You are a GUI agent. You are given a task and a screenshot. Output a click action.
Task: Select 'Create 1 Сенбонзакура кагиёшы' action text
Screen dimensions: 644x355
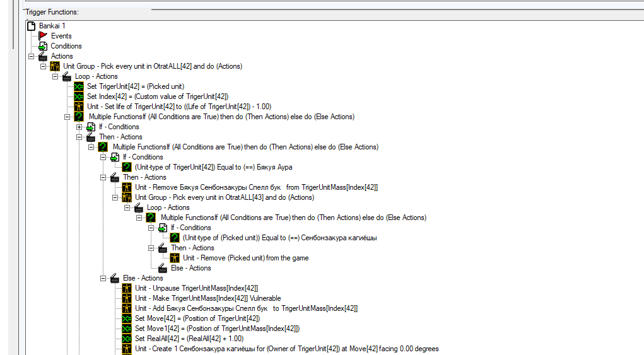pyautogui.click(x=287, y=349)
